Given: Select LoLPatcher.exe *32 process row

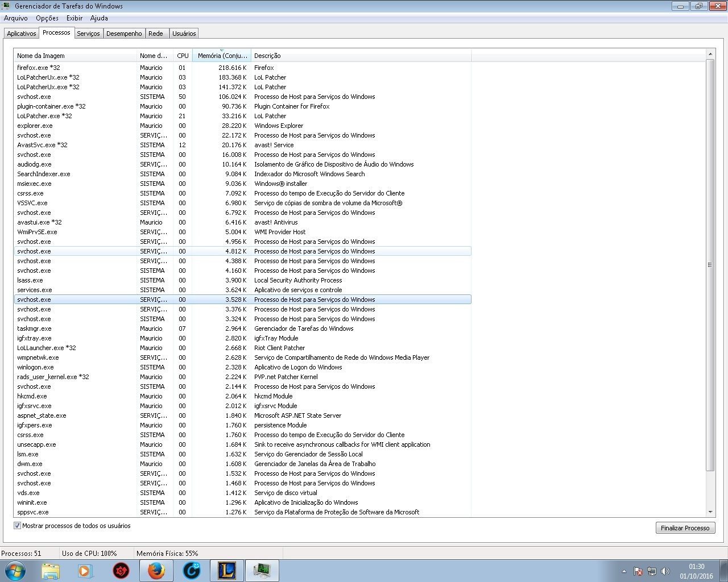Looking at the screenshot, I should click(x=243, y=116).
